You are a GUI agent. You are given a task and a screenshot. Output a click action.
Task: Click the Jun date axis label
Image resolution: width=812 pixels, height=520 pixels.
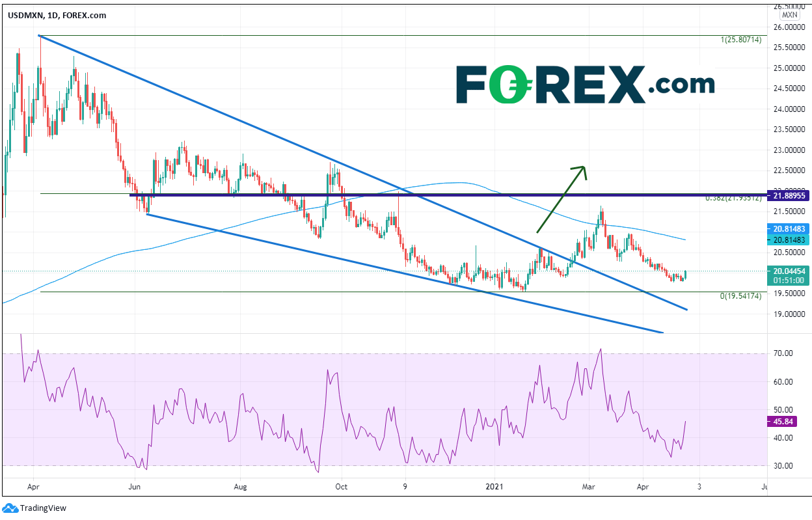coord(134,486)
